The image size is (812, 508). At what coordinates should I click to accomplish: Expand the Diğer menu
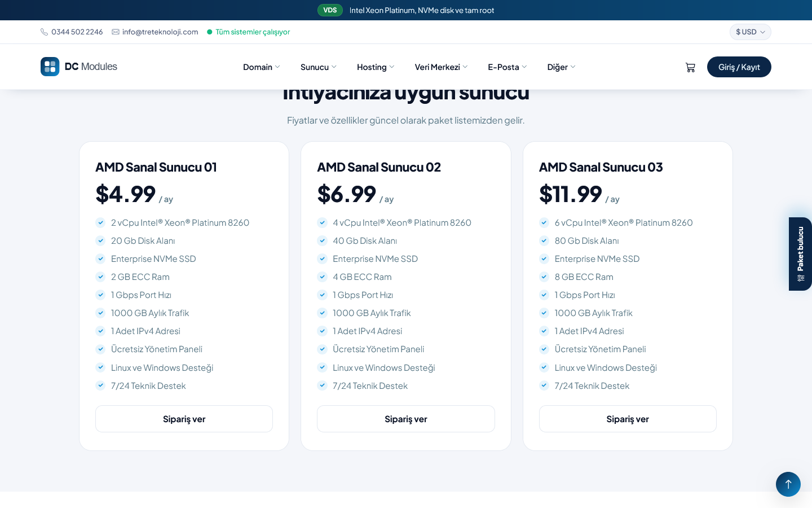(562, 67)
